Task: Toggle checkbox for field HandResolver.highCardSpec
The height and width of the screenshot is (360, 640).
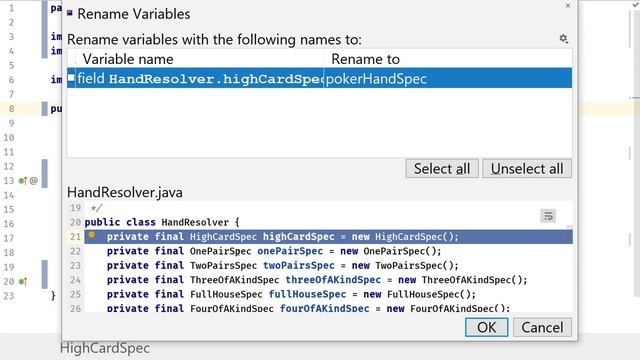Action: tap(71, 78)
